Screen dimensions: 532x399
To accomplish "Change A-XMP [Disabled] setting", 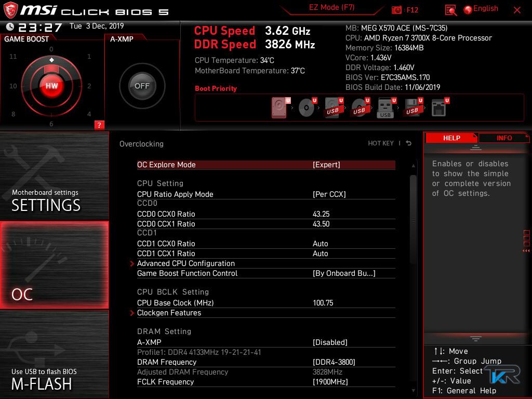I will point(266,342).
